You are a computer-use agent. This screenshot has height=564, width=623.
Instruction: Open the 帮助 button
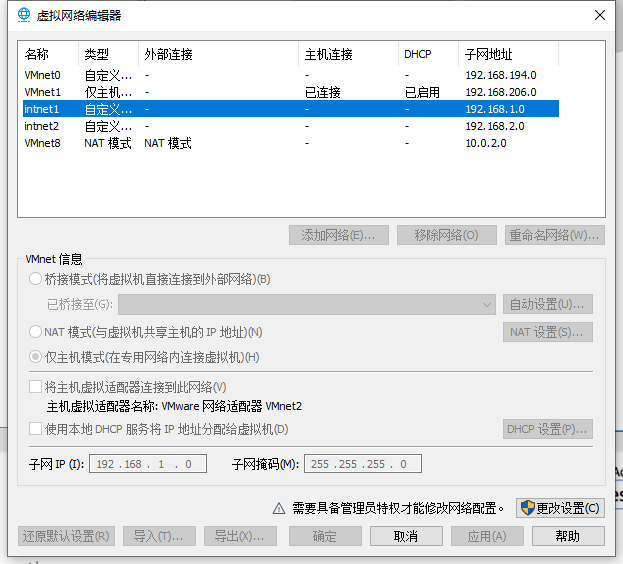[x=568, y=536]
